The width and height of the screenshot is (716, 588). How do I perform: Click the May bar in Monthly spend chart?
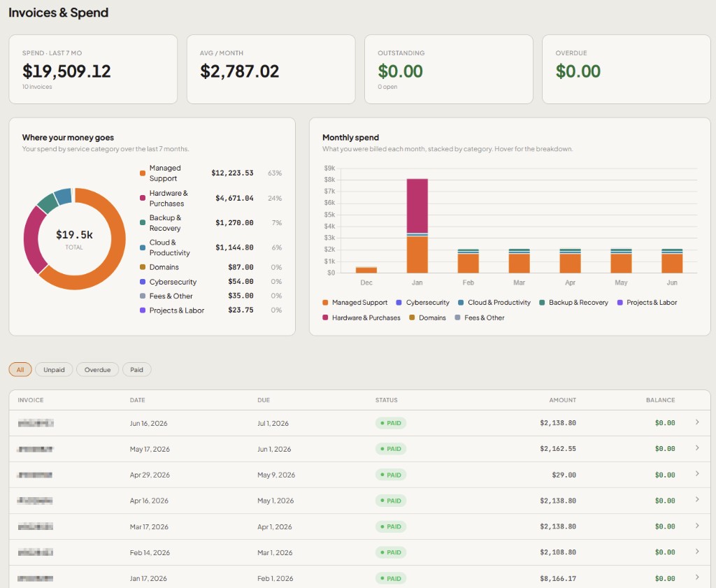point(621,261)
